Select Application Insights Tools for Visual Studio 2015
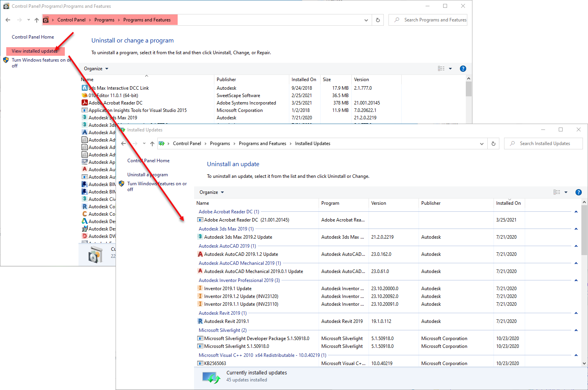This screenshot has width=588, height=390. coord(241,110)
